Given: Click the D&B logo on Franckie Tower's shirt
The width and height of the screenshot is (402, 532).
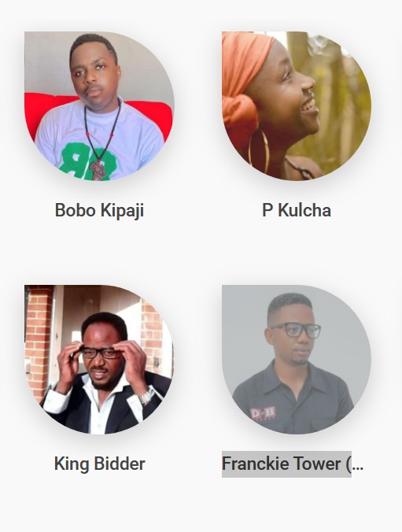Looking at the screenshot, I should tap(263, 413).
